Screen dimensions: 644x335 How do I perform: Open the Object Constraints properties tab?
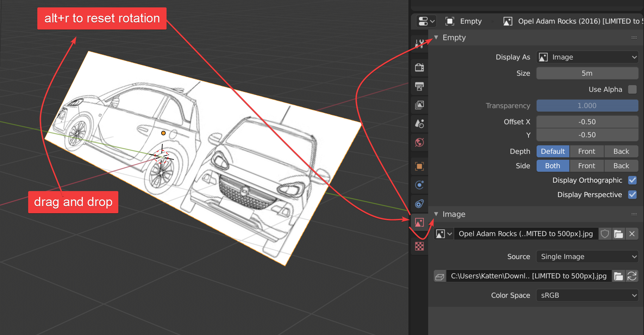[x=419, y=204]
